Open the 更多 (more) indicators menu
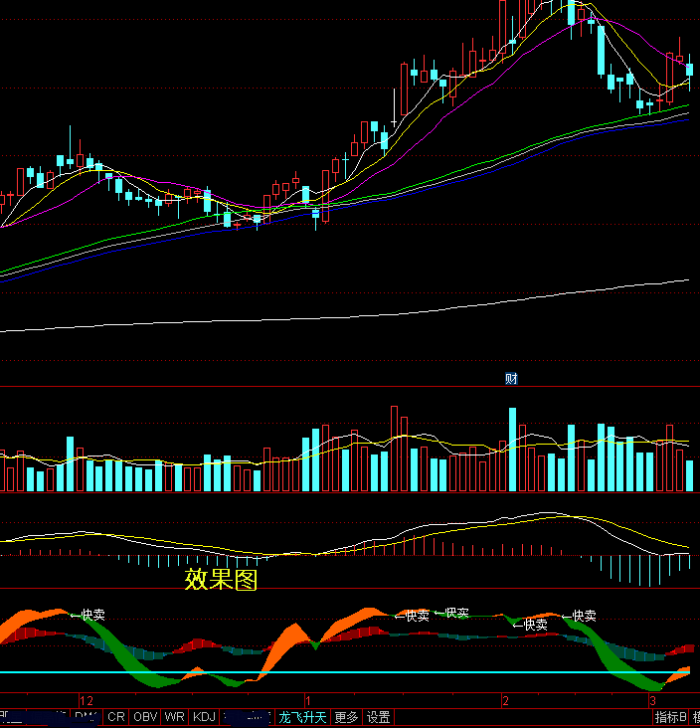This screenshot has width=700, height=728. point(346,717)
